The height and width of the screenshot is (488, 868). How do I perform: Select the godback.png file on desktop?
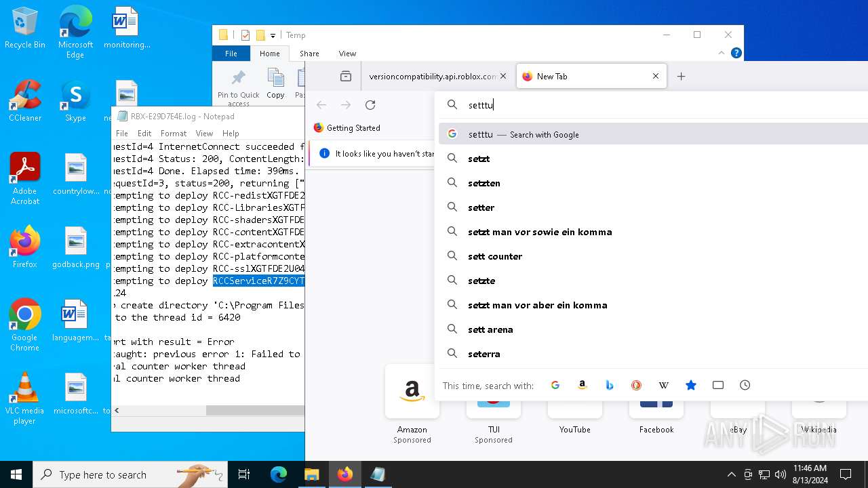[x=75, y=247]
